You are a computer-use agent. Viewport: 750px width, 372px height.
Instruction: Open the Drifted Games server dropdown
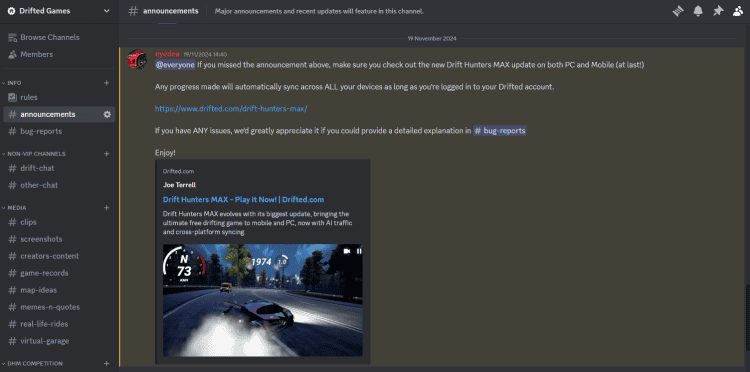click(x=59, y=11)
